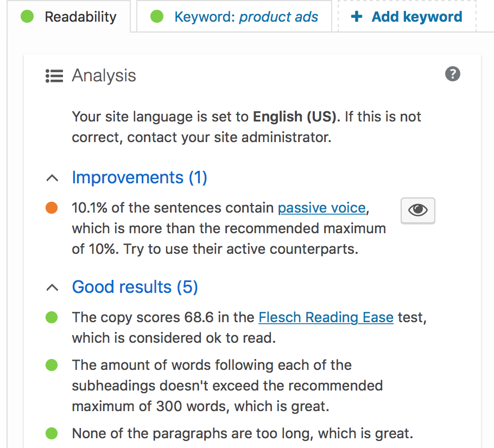The image size is (494, 448).
Task: Click the Good results (5) heading
Action: pos(135,287)
